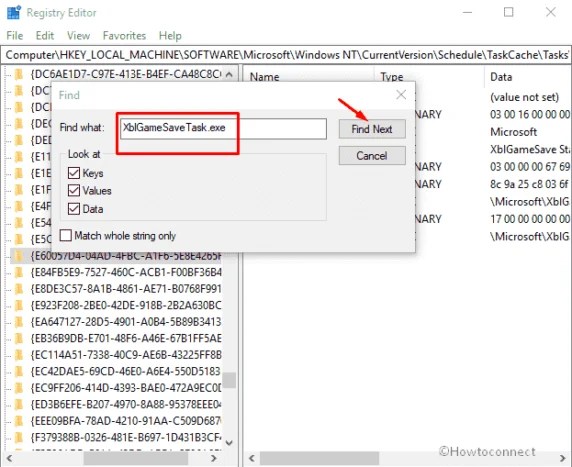
Task: Open key {E923F208-2BE0-42DE-918B in tree
Action: point(126,305)
